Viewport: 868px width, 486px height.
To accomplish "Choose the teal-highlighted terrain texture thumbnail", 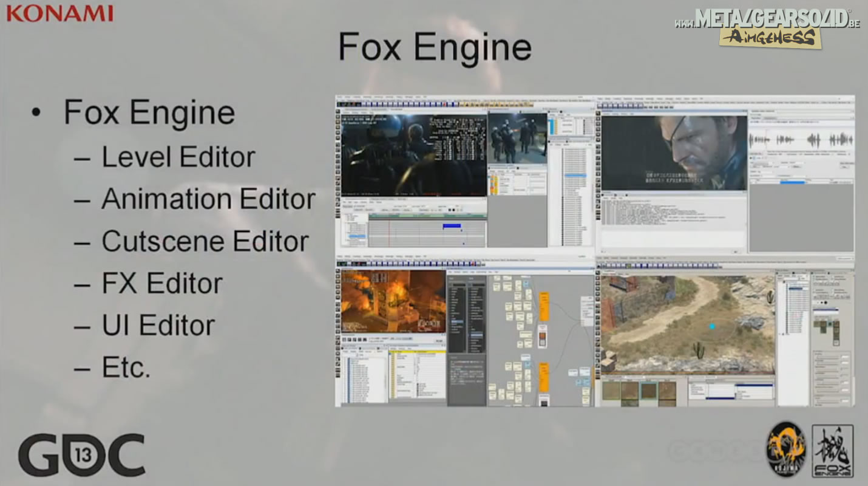I will 649,391.
